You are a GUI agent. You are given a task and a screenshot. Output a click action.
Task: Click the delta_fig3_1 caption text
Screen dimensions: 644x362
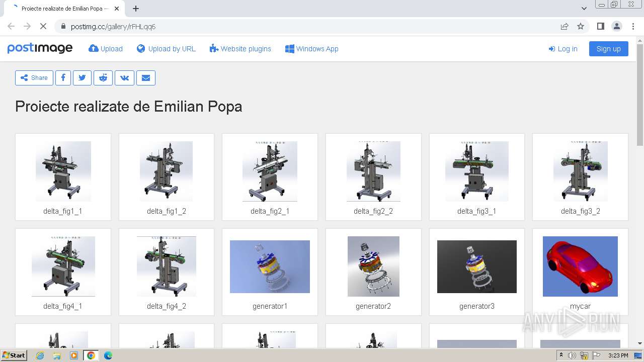click(477, 211)
